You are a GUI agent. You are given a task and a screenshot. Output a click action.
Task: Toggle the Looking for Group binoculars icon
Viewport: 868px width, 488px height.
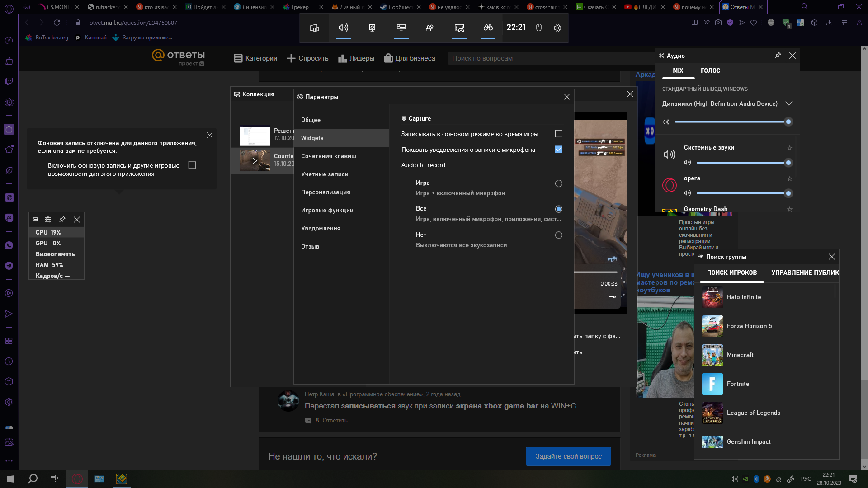pos(488,28)
